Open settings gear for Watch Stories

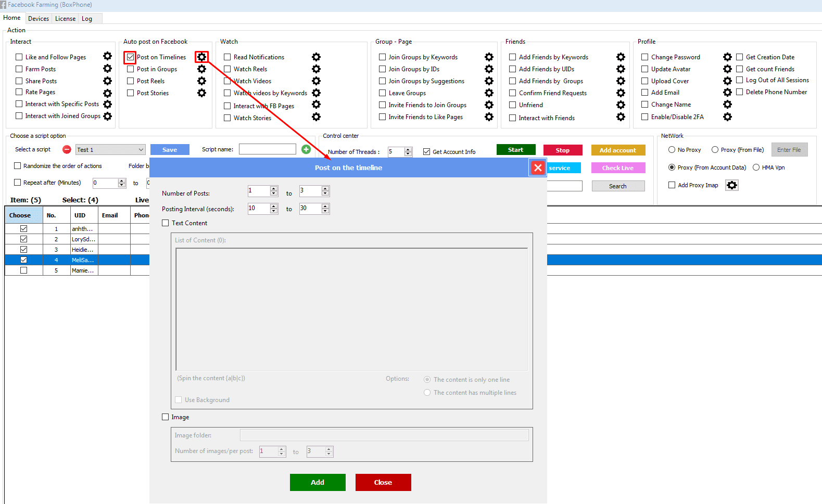click(x=316, y=117)
